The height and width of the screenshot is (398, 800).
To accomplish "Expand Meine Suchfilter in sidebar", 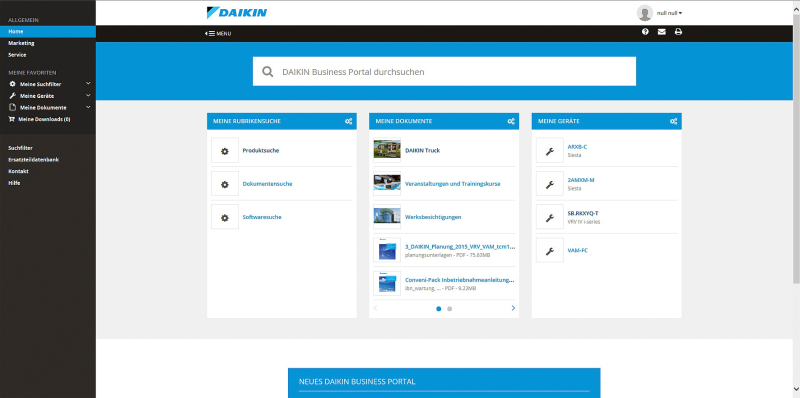I will click(x=88, y=84).
